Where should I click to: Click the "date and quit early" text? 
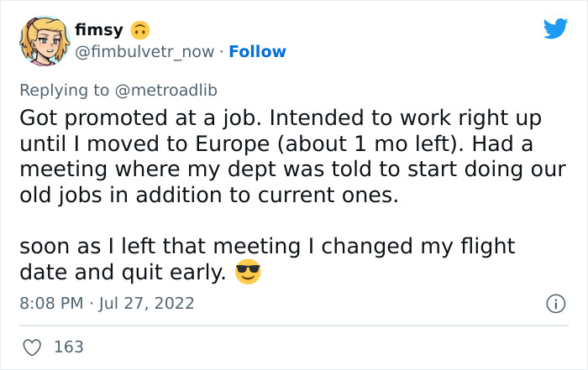pos(123,273)
